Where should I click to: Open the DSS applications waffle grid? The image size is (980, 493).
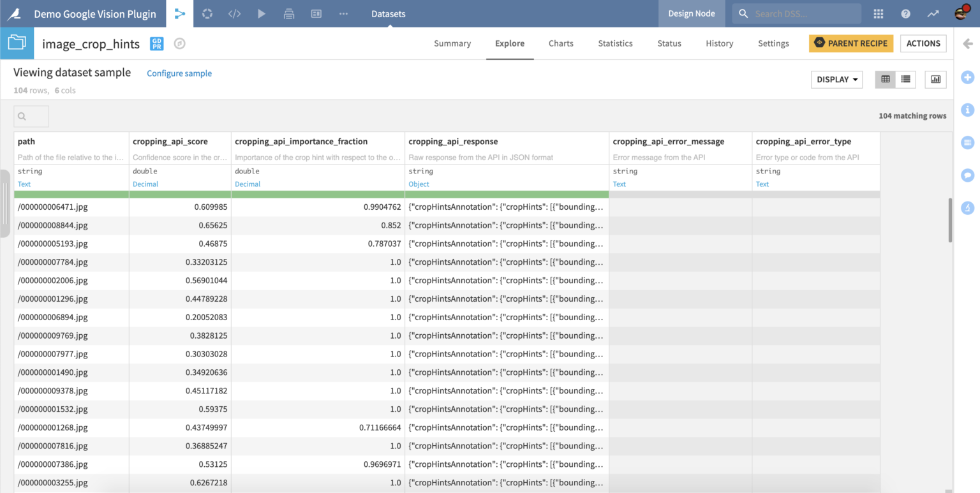tap(879, 13)
